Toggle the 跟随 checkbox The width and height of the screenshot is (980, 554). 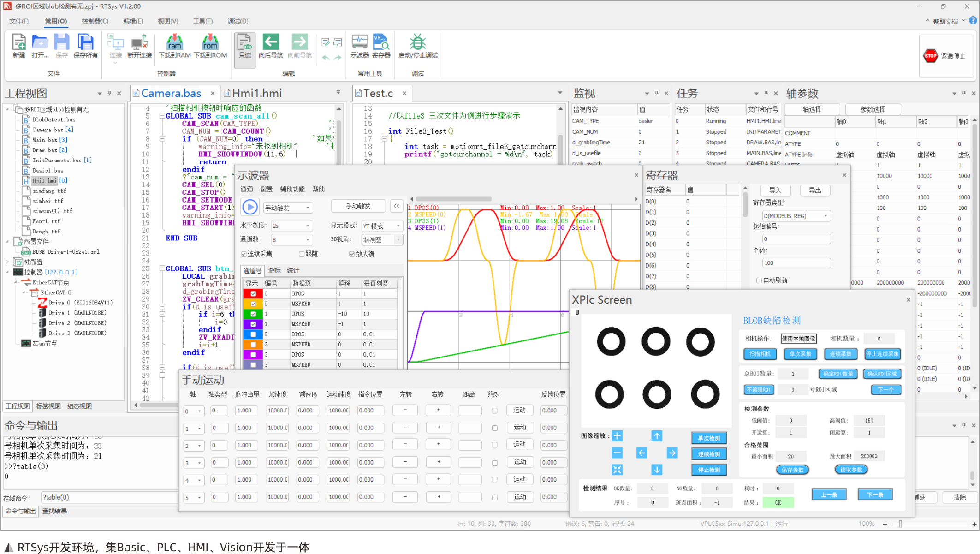302,254
